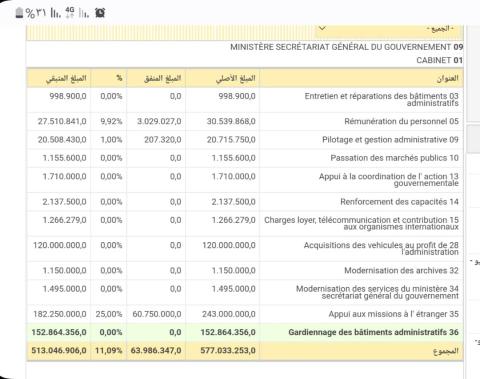Screen dimensions: 480x379
Task: Click the CABINET 01 heading
Action: tap(439, 60)
